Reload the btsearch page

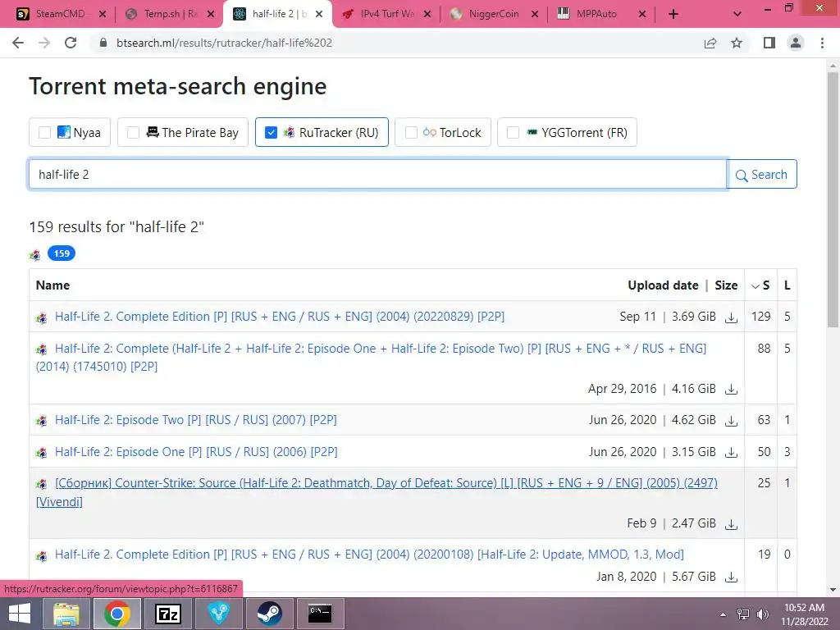(71, 43)
